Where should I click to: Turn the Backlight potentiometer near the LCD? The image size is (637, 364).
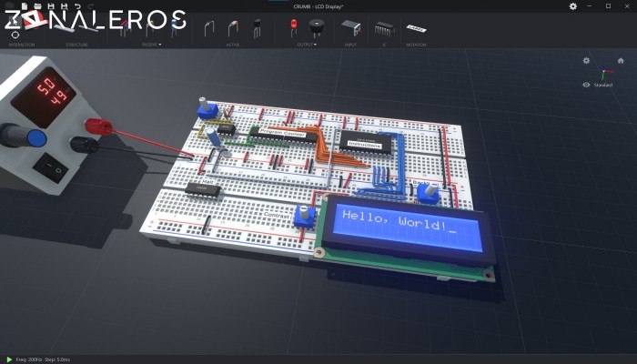point(429,194)
